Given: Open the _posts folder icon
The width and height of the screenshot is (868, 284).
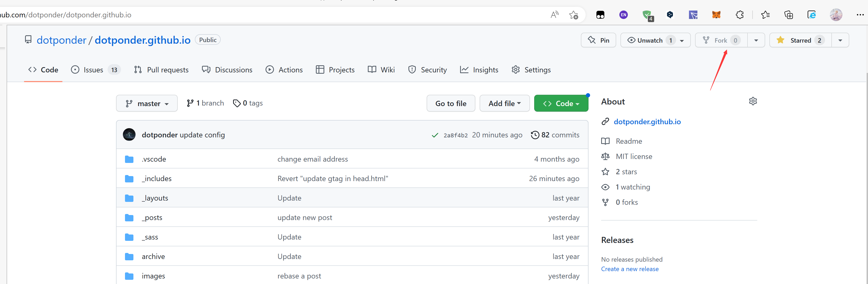Looking at the screenshot, I should click(x=129, y=217).
